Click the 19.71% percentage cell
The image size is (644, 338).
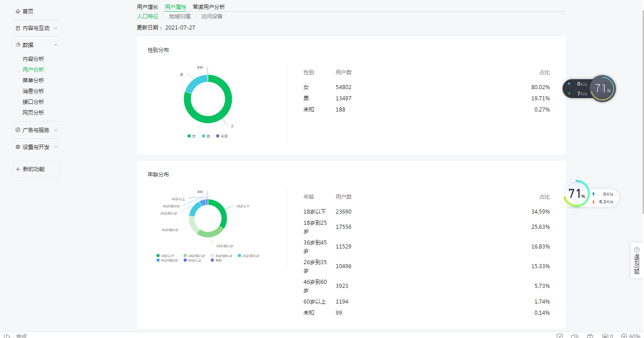coord(541,98)
